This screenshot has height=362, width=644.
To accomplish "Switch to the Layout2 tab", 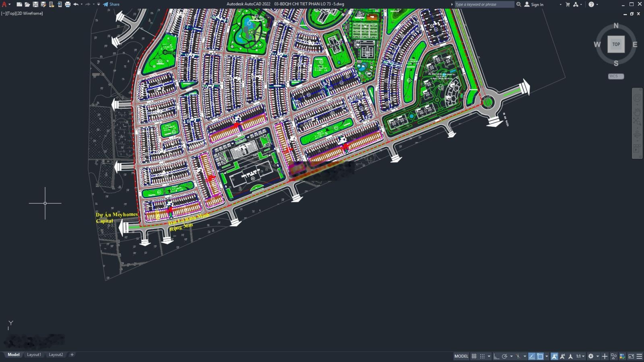I will coord(56,355).
